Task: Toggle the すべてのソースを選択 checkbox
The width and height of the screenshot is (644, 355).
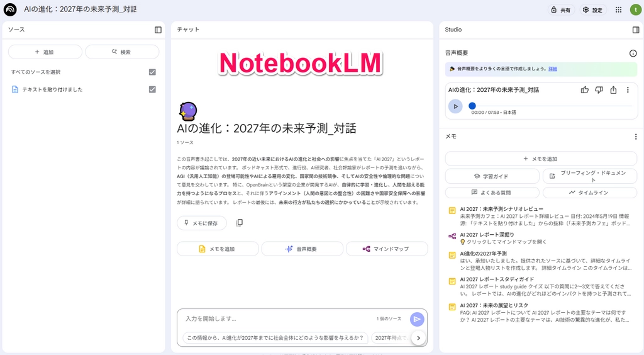Action: coord(152,72)
